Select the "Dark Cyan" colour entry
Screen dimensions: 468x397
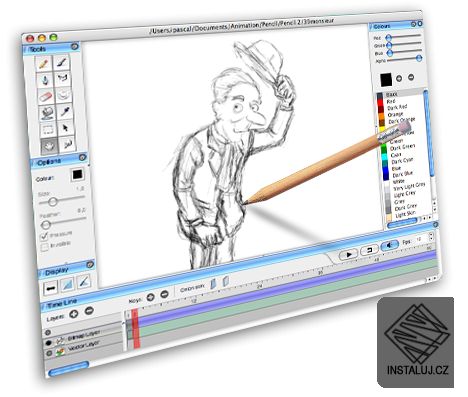[402, 161]
